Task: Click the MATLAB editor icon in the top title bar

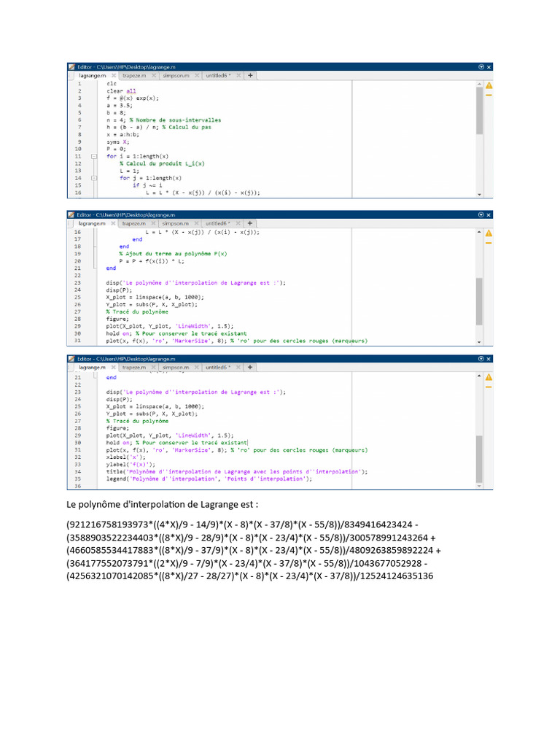Action: [71, 66]
